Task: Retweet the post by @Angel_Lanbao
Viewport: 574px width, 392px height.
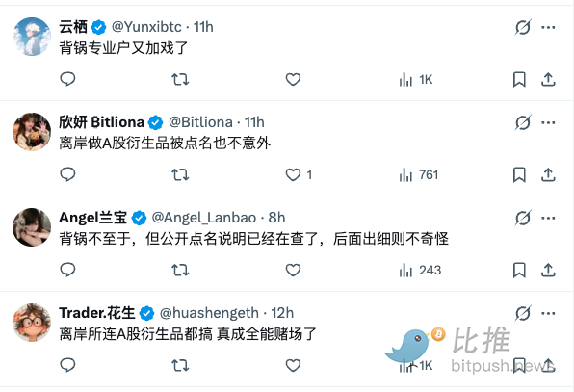Action: tap(180, 270)
